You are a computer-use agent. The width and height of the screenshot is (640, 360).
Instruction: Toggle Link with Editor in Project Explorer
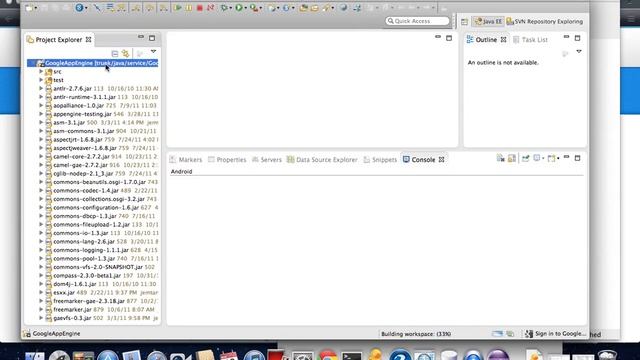click(x=126, y=53)
